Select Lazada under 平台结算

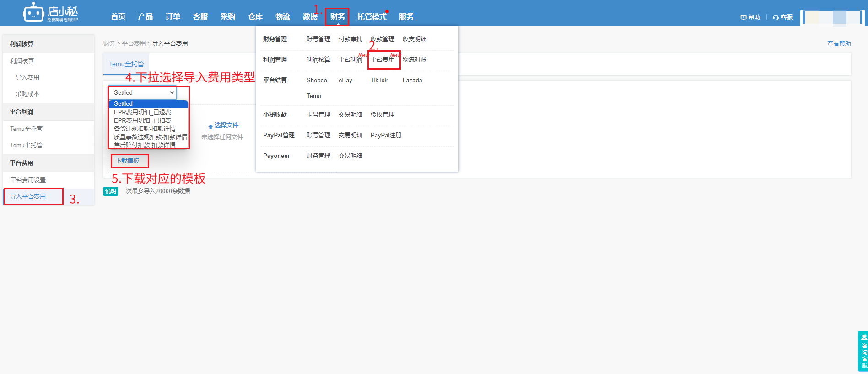pyautogui.click(x=412, y=80)
